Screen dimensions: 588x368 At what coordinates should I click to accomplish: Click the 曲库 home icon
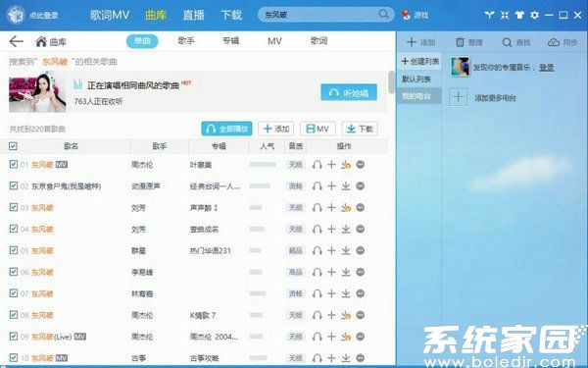(41, 41)
